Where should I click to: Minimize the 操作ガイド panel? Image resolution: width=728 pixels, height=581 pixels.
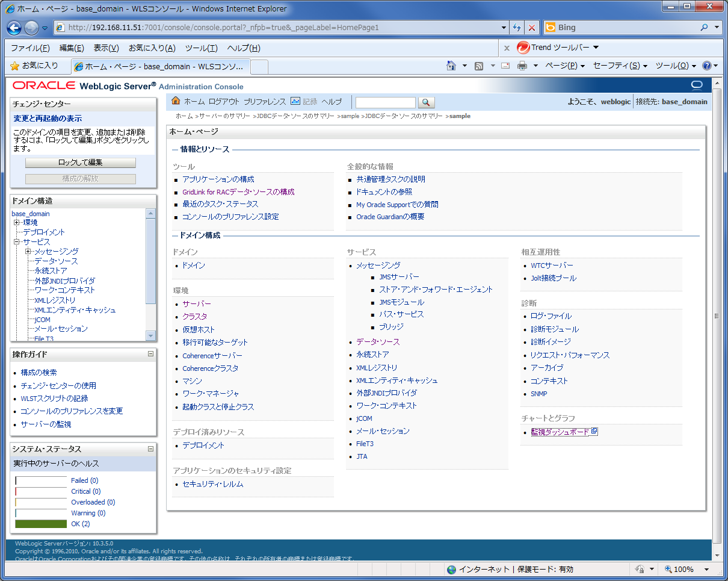tap(150, 354)
